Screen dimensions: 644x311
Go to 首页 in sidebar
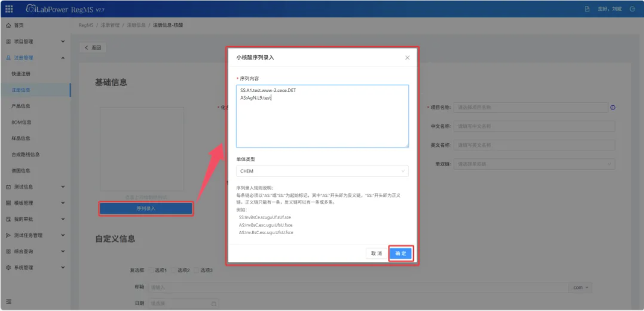(19, 25)
